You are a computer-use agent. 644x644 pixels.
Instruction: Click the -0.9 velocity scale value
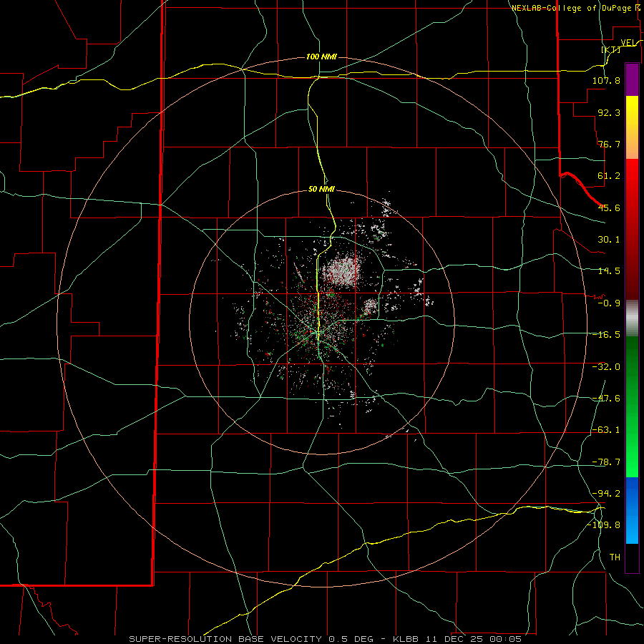(609, 303)
